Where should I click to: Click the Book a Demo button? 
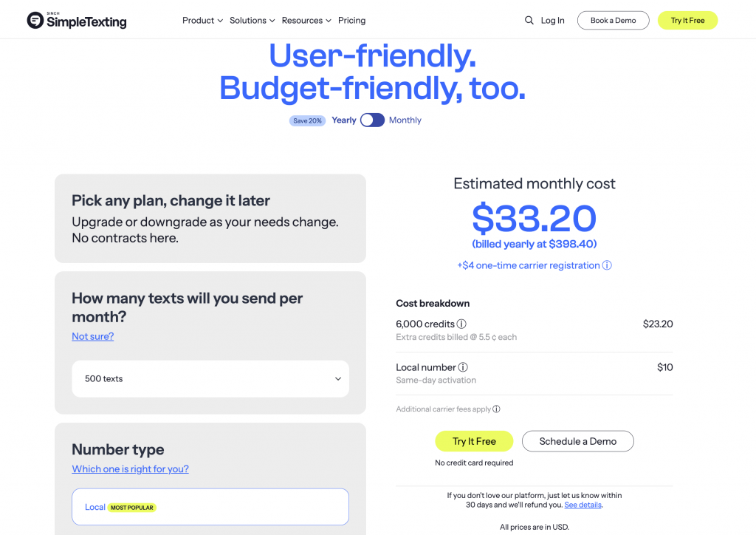613,21
